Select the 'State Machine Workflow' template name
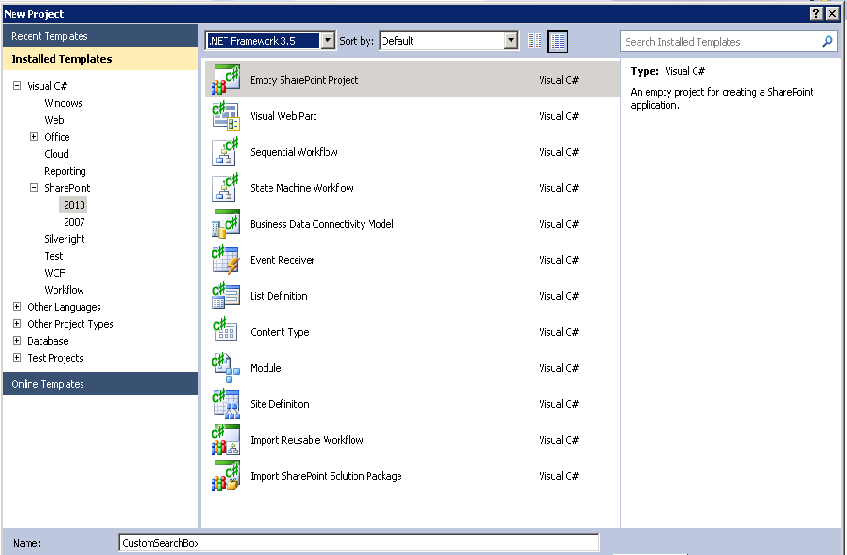847x555 pixels. (x=301, y=188)
